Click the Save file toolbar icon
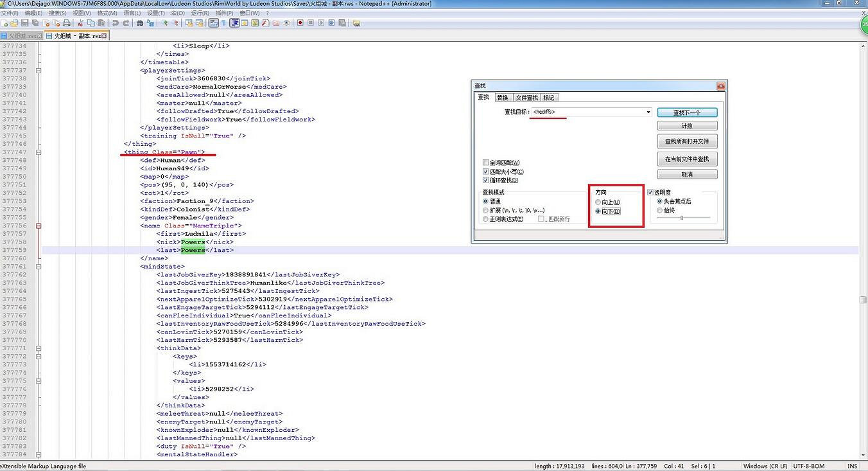The width and height of the screenshot is (868, 471). pos(24,23)
